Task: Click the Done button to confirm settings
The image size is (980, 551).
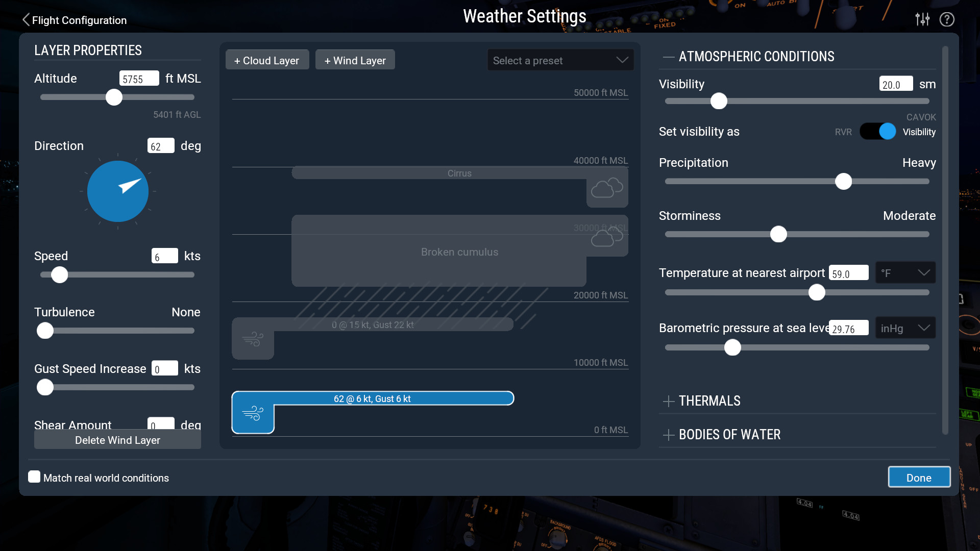Action: [x=919, y=478]
